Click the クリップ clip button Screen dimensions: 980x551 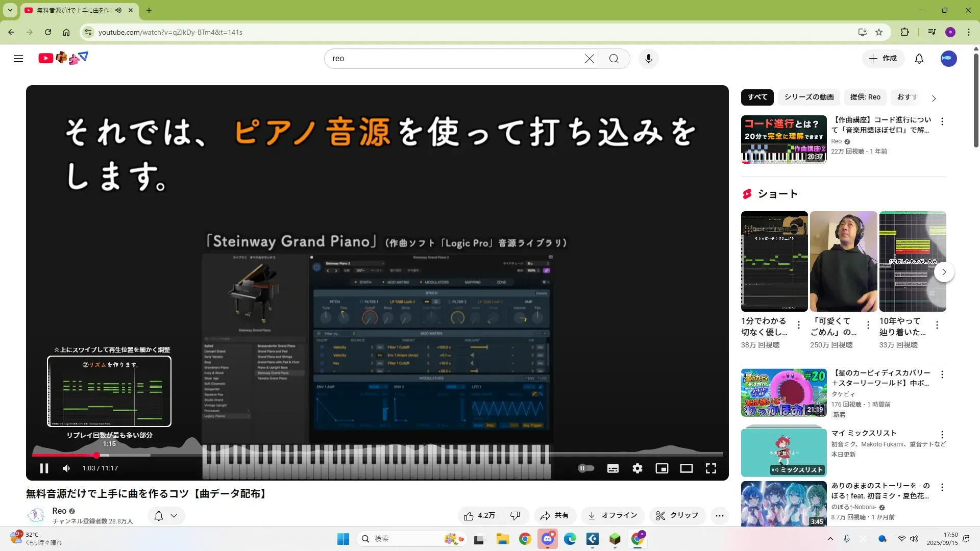click(x=677, y=516)
